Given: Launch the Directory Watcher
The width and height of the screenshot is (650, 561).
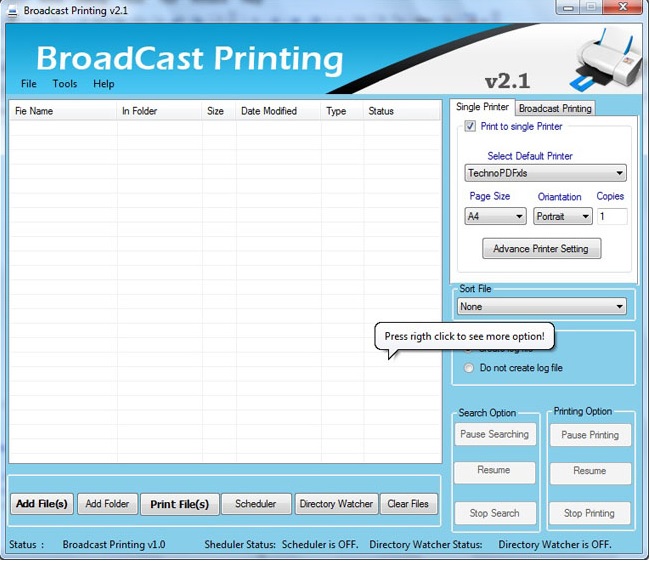Looking at the screenshot, I should coord(336,504).
